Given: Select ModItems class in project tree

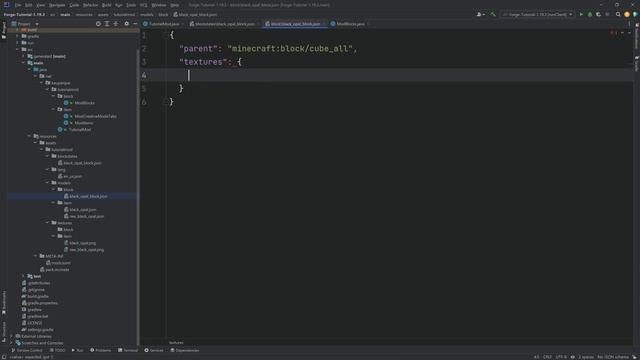Looking at the screenshot, I should [x=84, y=123].
